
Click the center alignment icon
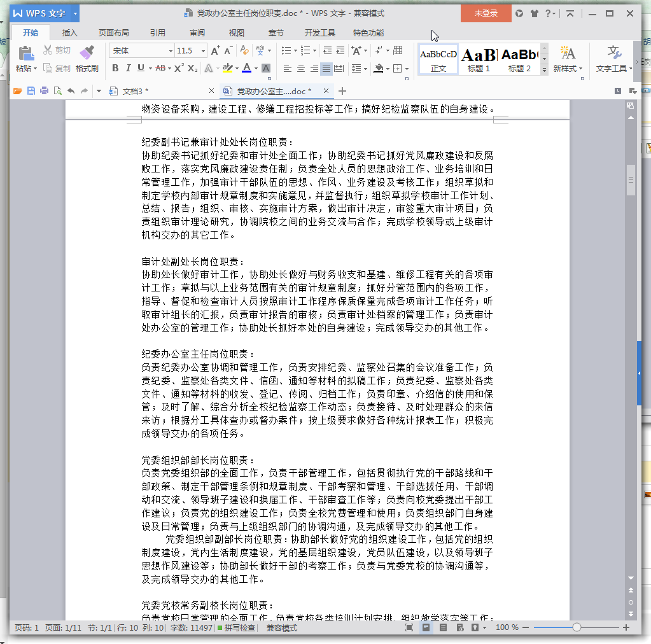(301, 69)
